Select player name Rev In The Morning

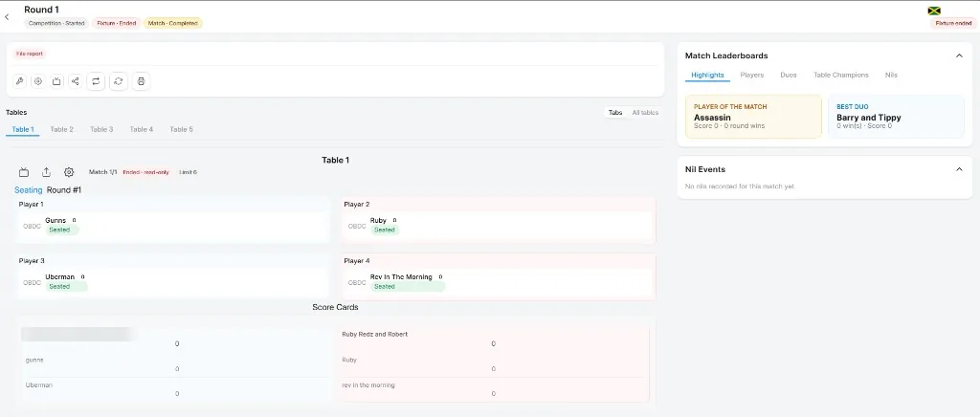click(x=401, y=276)
